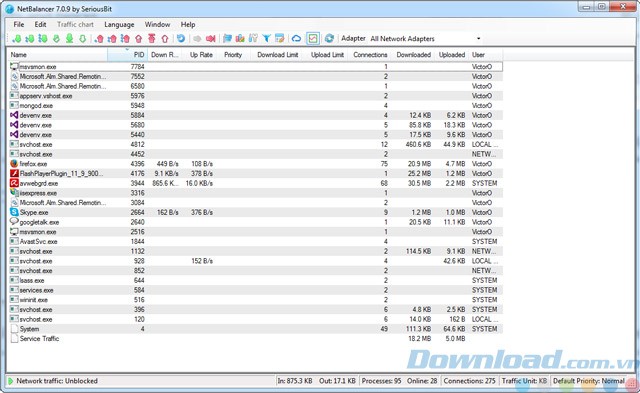This screenshot has width=640, height=393.
Task: Click the blue folder toolbar icon
Action: (227, 39)
